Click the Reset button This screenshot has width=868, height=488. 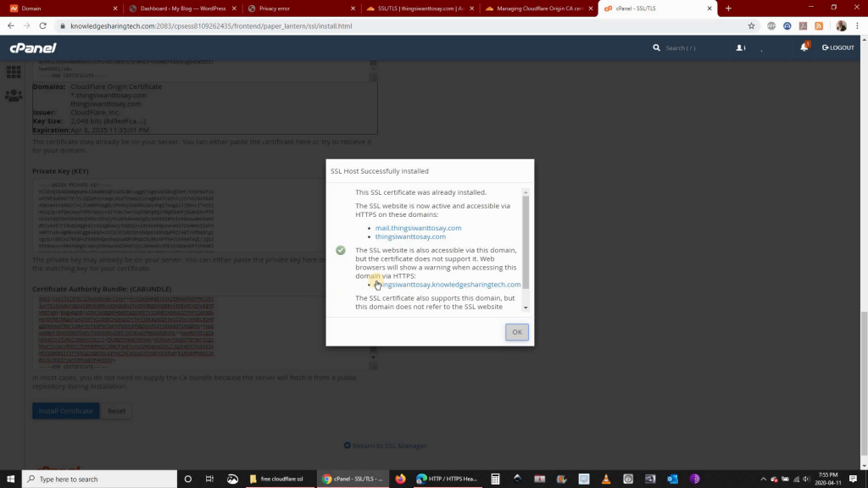click(x=116, y=411)
